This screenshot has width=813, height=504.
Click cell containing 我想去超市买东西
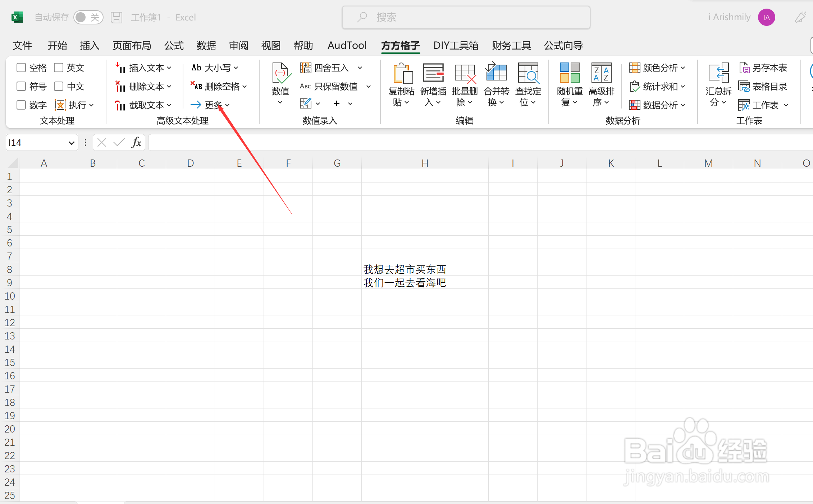(425, 269)
